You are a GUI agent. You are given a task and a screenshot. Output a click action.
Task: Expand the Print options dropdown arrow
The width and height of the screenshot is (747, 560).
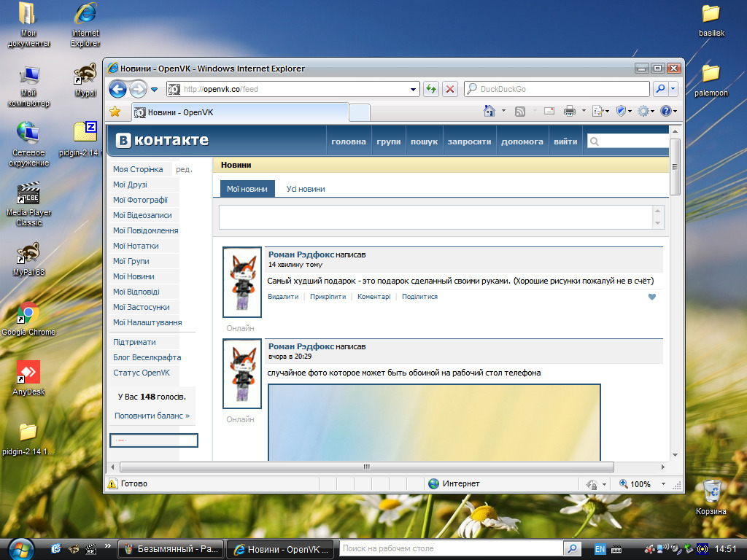(584, 111)
